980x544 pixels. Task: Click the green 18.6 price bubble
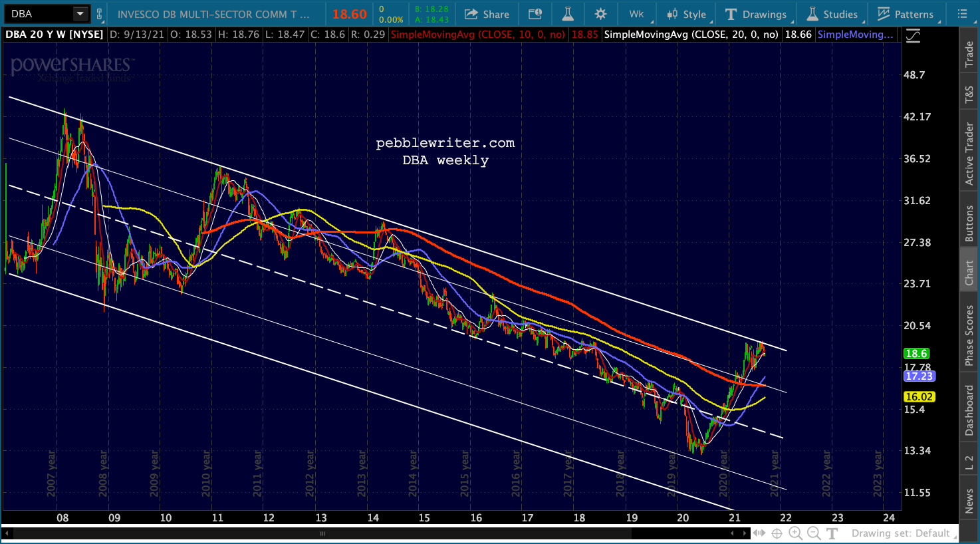(x=916, y=354)
